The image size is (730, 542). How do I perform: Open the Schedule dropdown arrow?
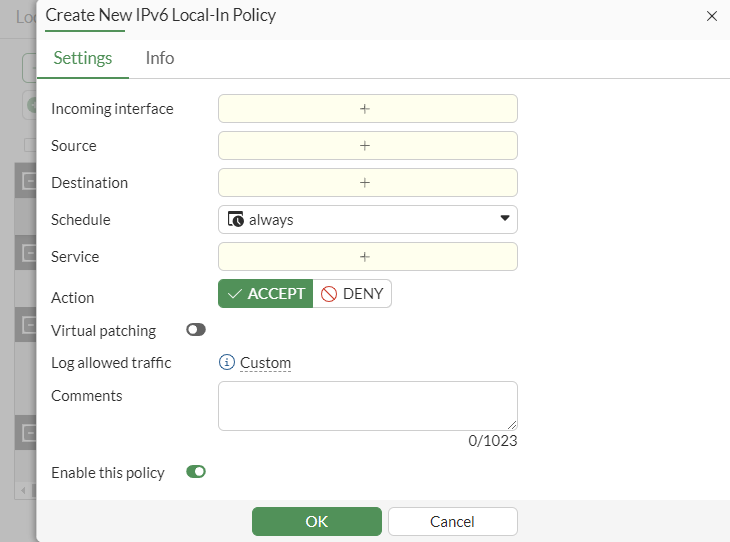504,220
